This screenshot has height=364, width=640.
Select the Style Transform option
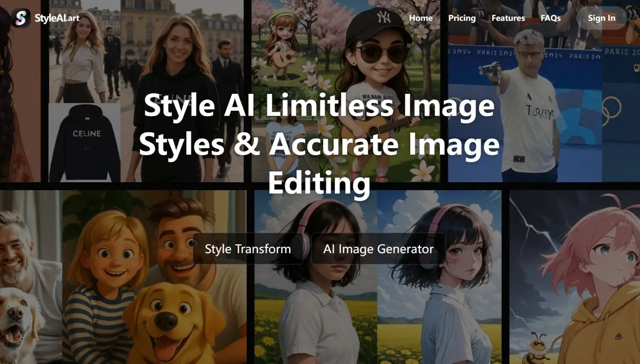pos(247,248)
